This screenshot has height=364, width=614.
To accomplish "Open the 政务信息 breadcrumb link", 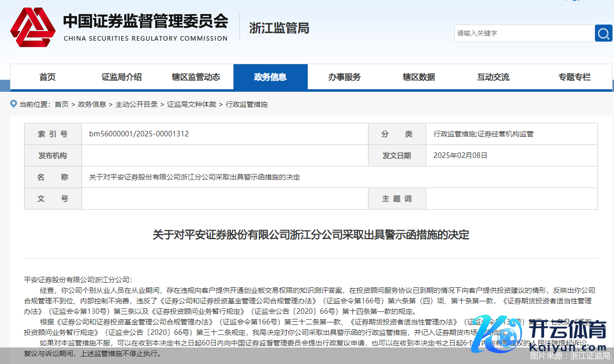I will [92, 104].
